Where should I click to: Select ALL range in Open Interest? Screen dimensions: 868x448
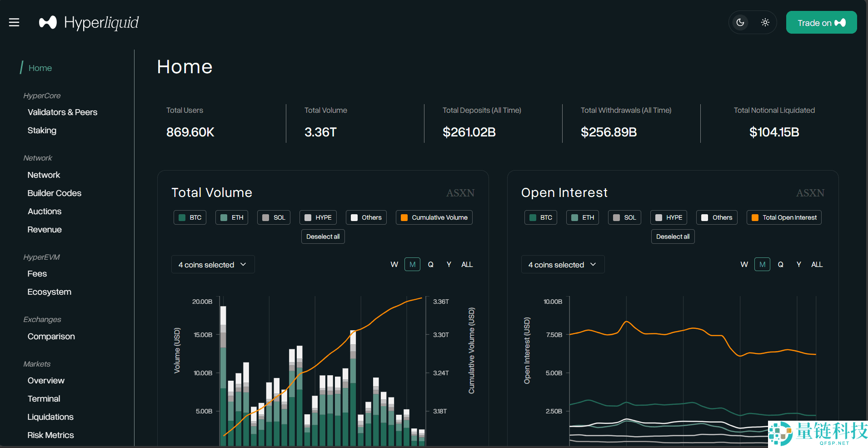click(817, 264)
